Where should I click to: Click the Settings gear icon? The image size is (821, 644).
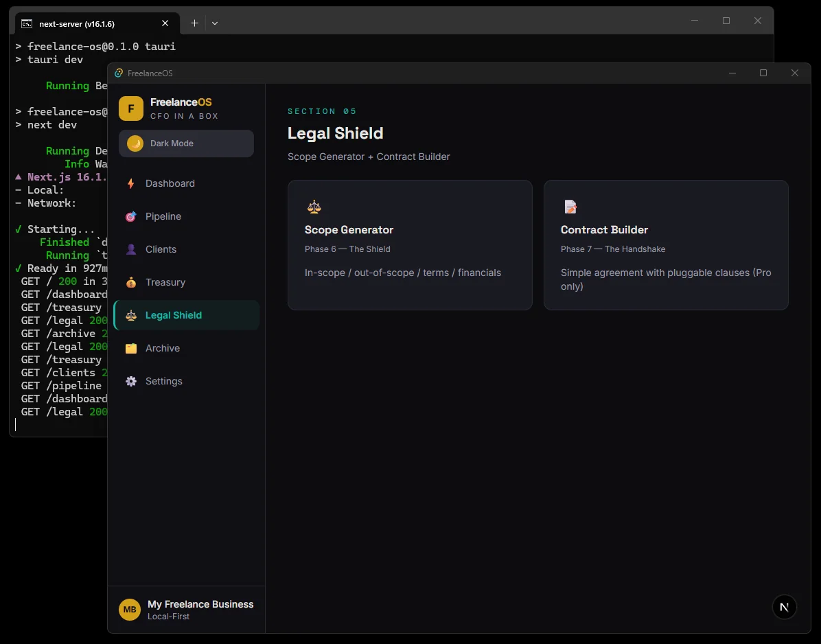[131, 381]
